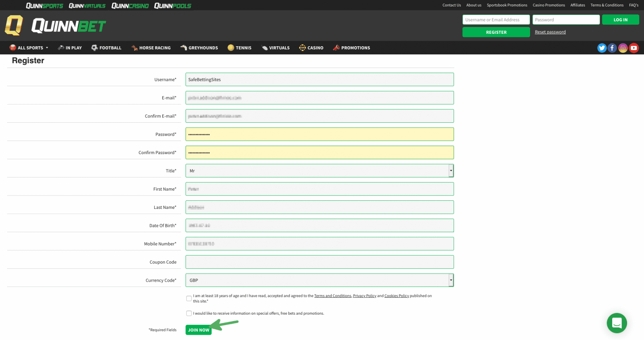This screenshot has height=340, width=644.
Task: Open About us in top bar
Action: point(474,5)
